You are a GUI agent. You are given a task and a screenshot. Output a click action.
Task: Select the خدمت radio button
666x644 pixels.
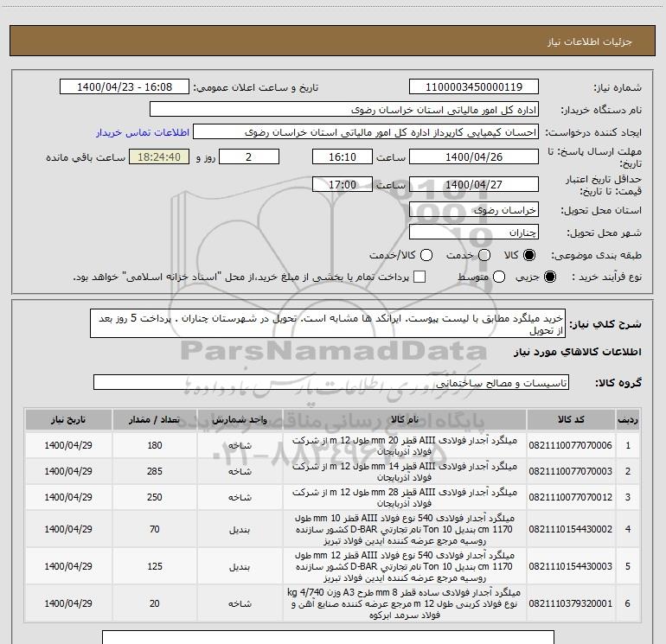tap(484, 255)
